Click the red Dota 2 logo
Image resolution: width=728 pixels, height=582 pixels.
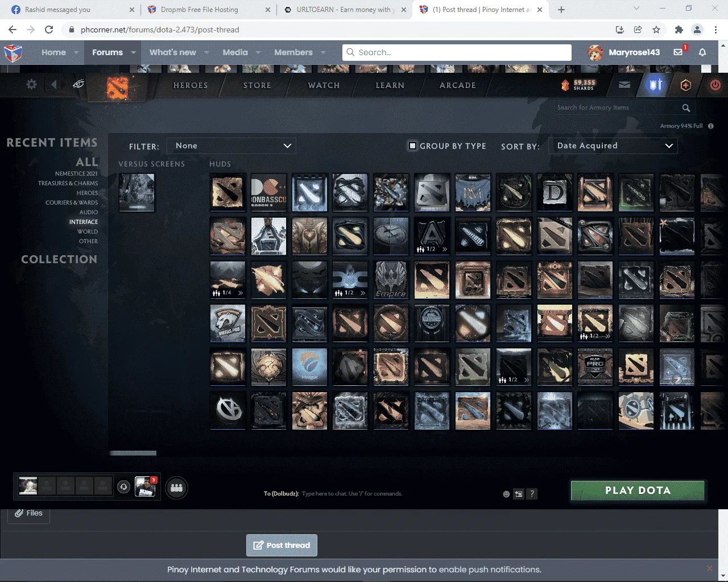(x=118, y=88)
